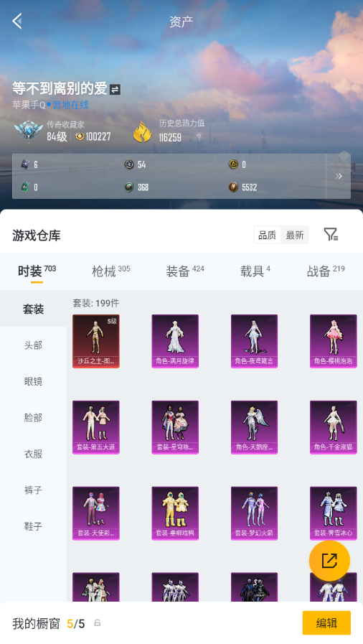Open the 套装-垂柳戏鸭 outfit
The width and height of the screenshot is (363, 644).
[x=175, y=513]
